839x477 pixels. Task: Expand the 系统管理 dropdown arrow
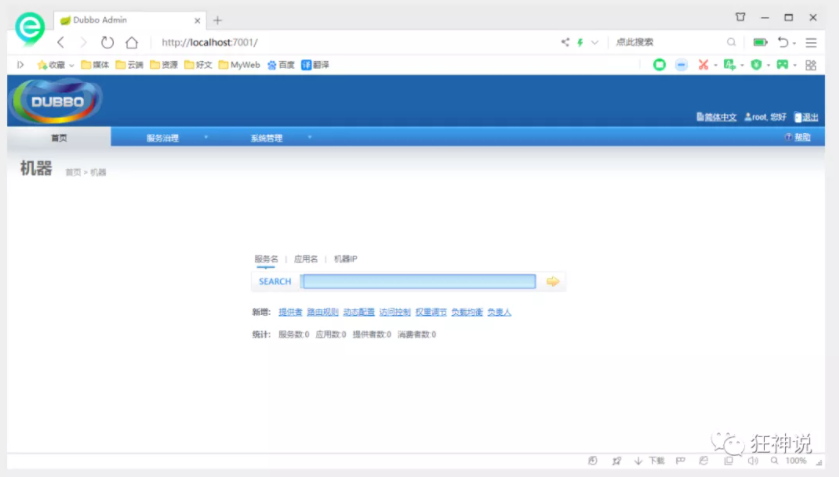click(x=309, y=138)
